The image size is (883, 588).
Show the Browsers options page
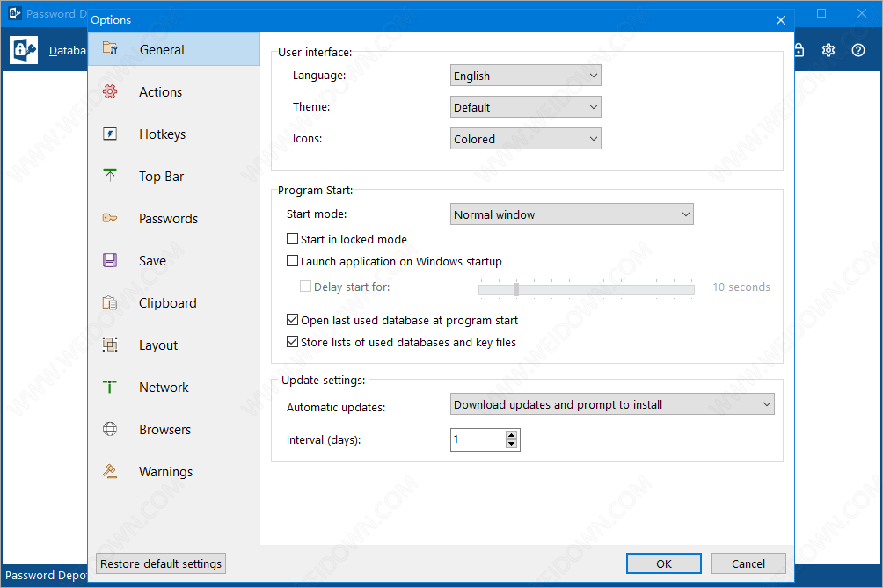pos(174,429)
